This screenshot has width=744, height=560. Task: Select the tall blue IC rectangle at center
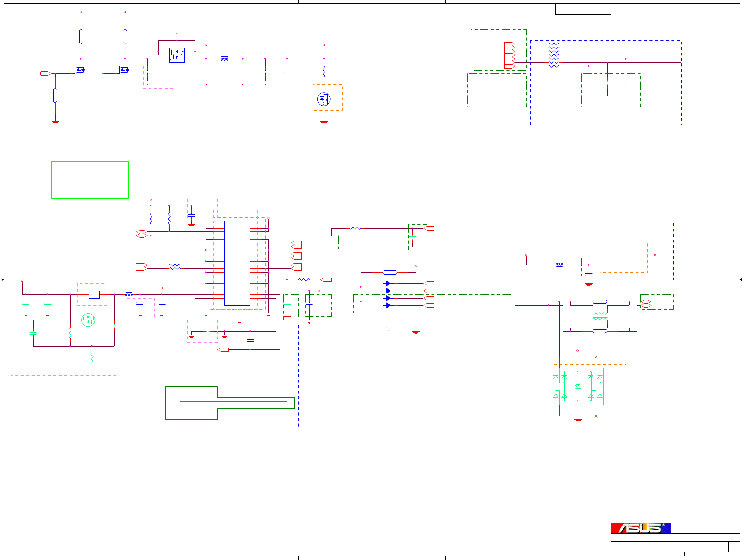[237, 263]
